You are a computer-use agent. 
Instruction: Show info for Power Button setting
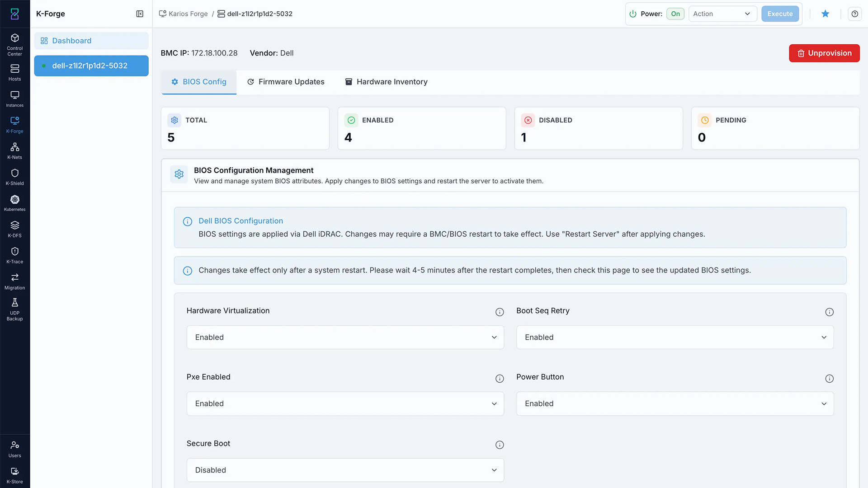830,379
